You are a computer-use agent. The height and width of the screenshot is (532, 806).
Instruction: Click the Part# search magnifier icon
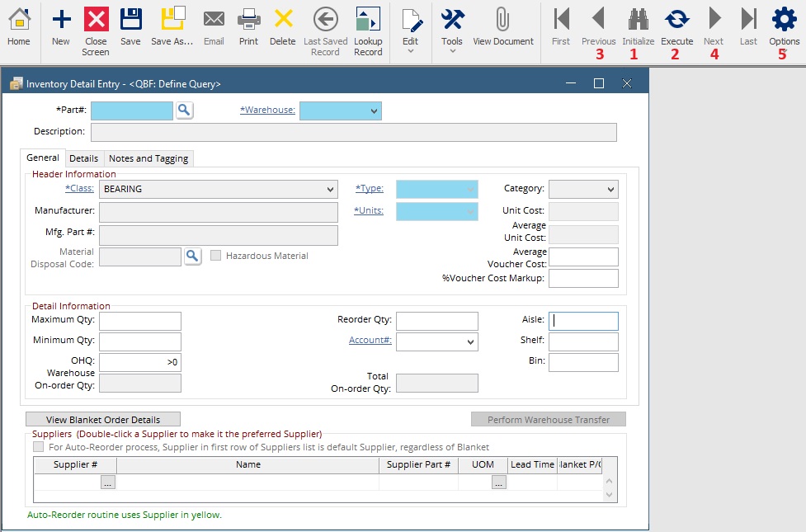coord(185,110)
